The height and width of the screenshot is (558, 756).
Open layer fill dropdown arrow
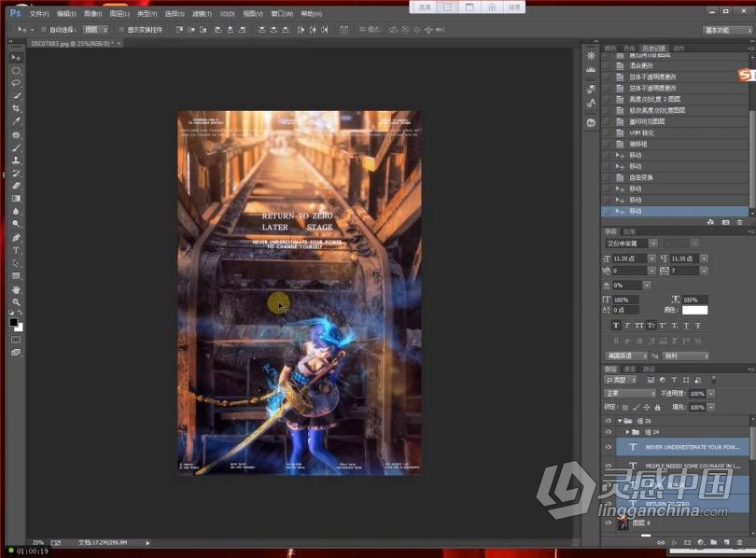point(711,407)
